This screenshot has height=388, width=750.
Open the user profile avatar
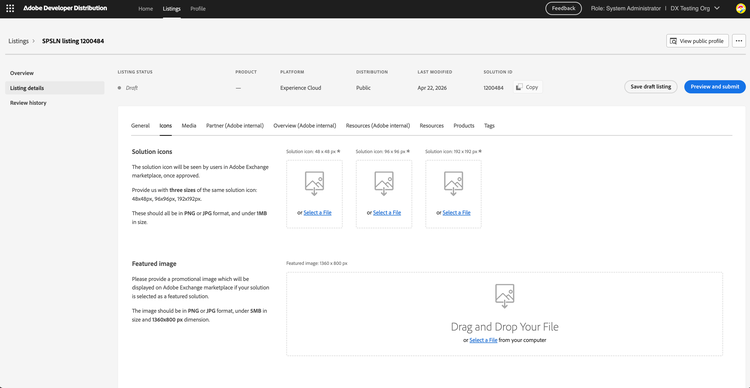pyautogui.click(x=740, y=9)
